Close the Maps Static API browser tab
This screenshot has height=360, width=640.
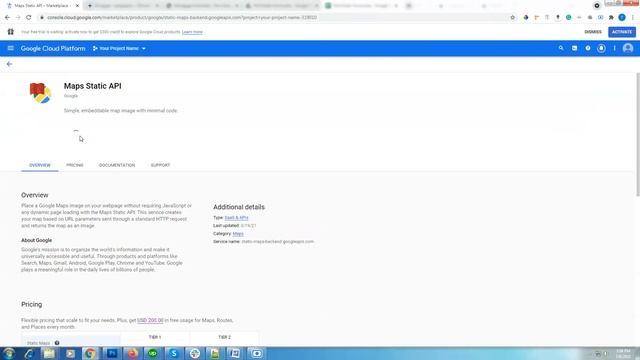coord(77,6)
